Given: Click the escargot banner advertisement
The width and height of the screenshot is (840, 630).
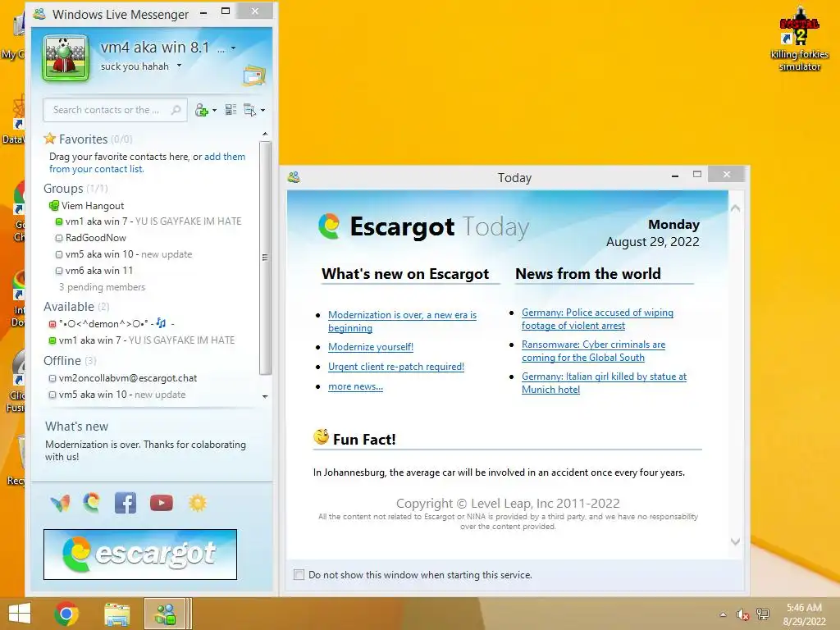Looking at the screenshot, I should click(140, 555).
